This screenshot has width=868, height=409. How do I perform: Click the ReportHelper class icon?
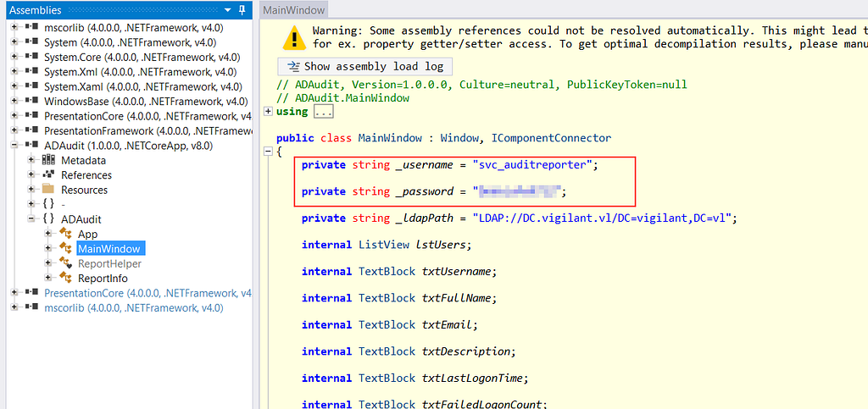(x=66, y=263)
